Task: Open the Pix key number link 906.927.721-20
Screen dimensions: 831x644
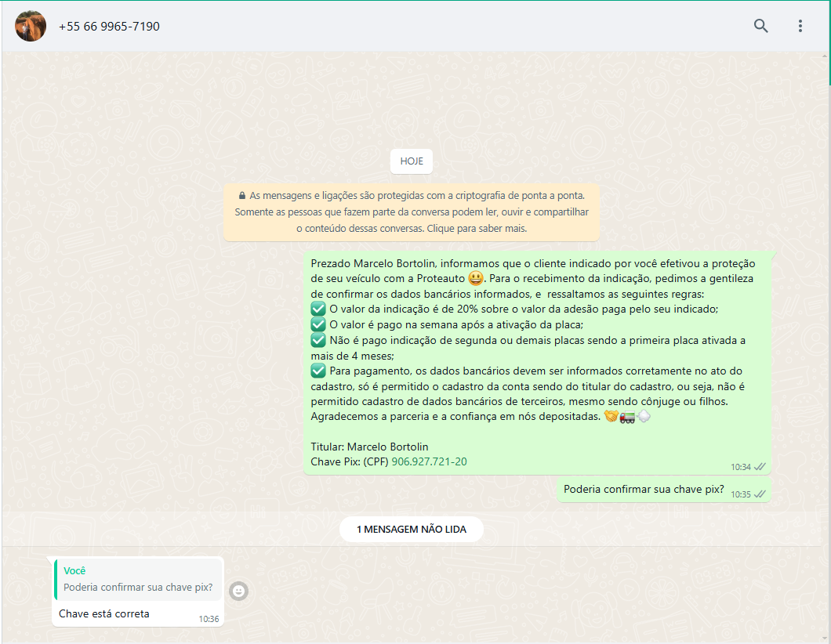Action: pos(429,461)
